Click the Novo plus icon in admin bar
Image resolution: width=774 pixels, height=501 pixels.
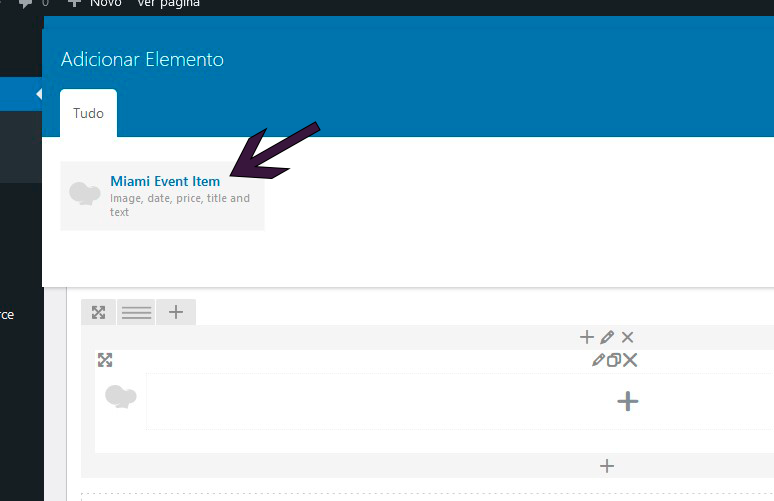(x=74, y=3)
